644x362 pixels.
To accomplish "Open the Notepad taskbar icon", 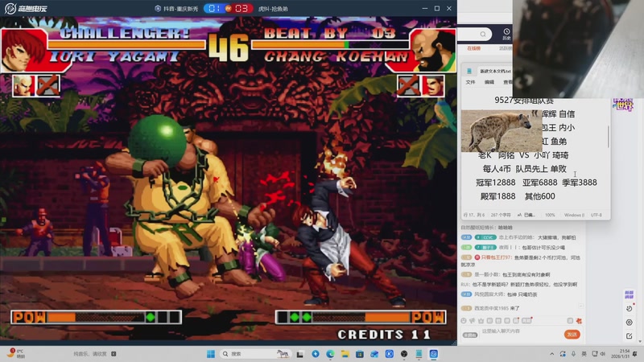I will point(419,354).
